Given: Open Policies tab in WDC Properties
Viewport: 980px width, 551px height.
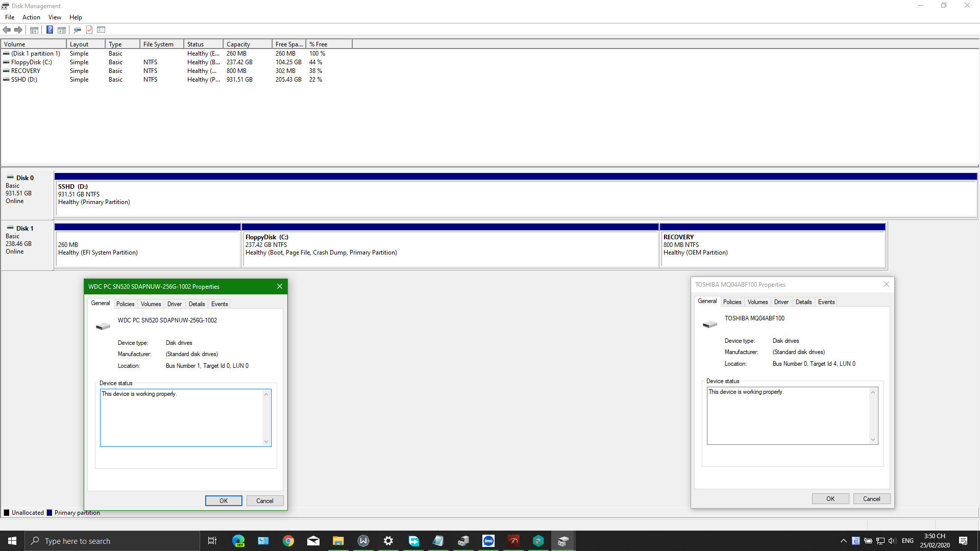Looking at the screenshot, I should tap(125, 304).
